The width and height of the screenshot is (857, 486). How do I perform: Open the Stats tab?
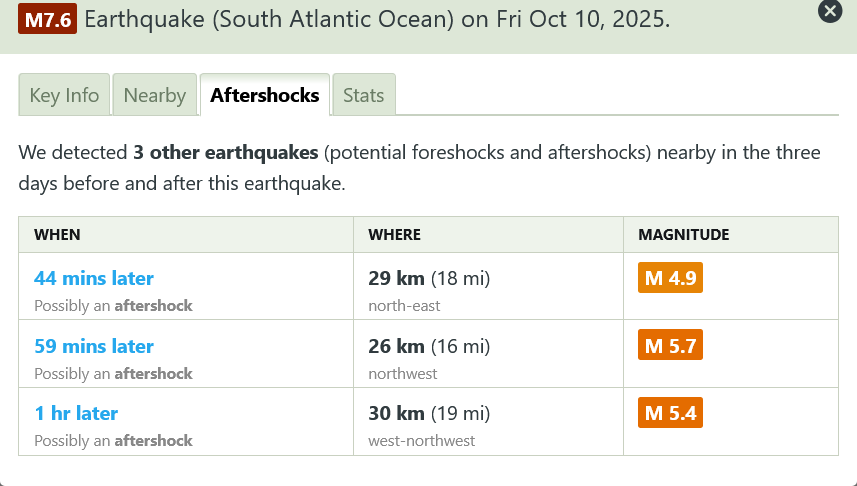[363, 95]
